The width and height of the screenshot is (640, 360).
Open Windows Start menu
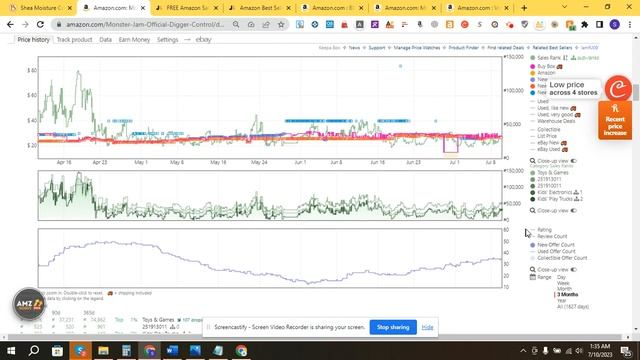point(11,351)
